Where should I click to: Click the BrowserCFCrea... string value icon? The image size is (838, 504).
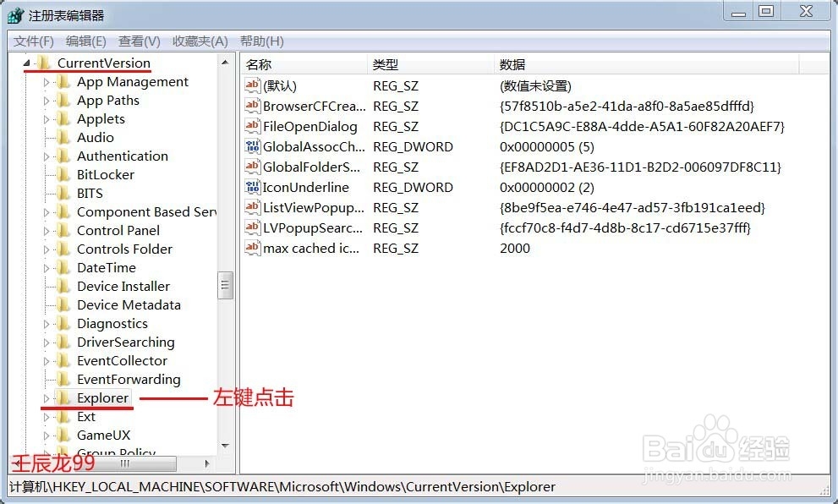pyautogui.click(x=252, y=106)
